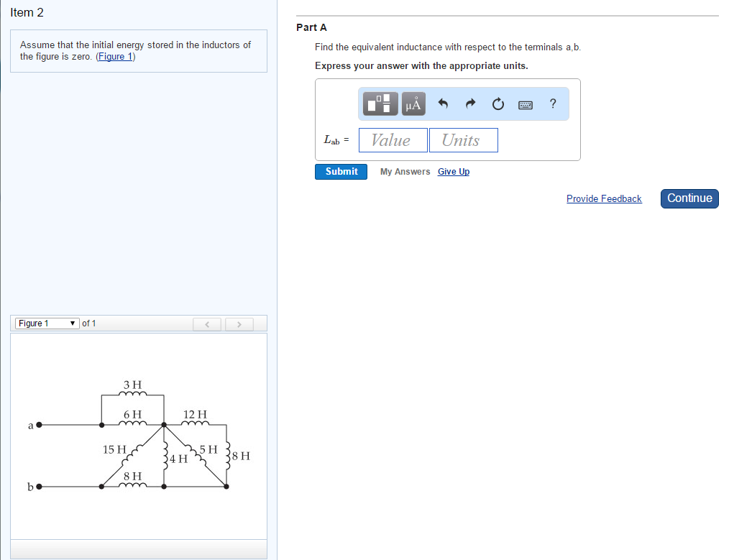This screenshot has height=560, width=729.
Task: Open the Figure 1 selection dropdown
Action: (47, 323)
